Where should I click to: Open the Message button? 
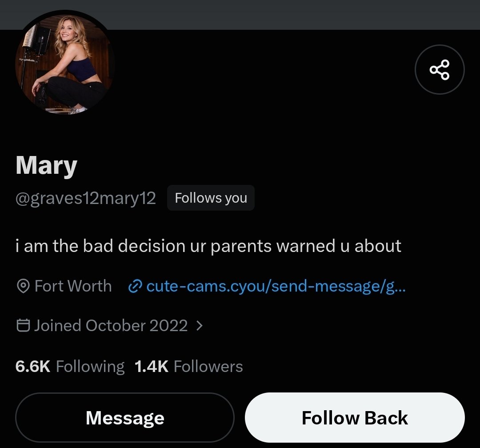pyautogui.click(x=125, y=417)
